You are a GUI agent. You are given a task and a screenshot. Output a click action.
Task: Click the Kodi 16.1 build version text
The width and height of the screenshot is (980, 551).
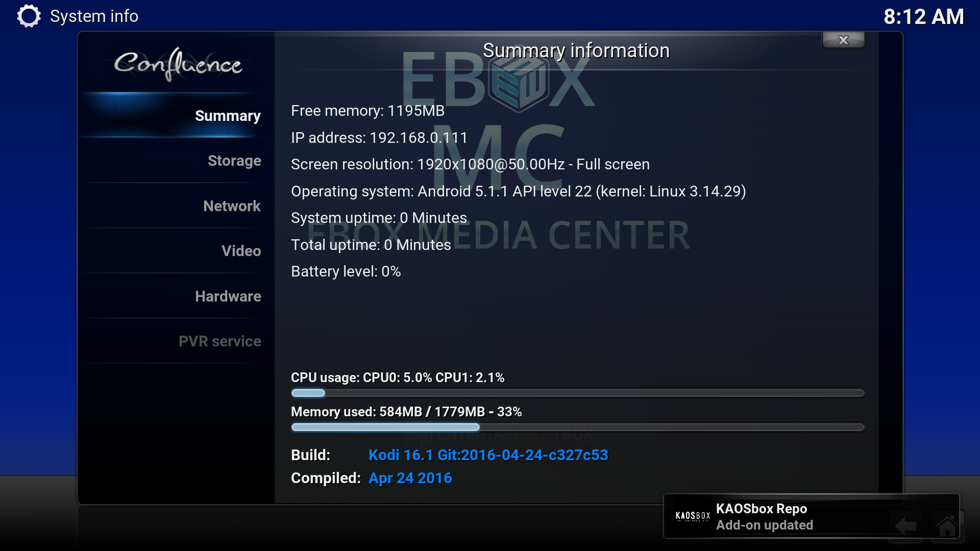tap(488, 455)
